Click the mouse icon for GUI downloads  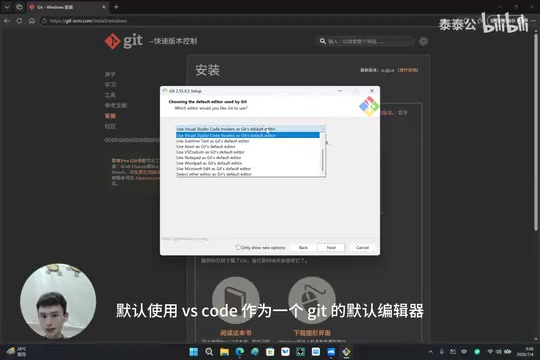(x=312, y=300)
